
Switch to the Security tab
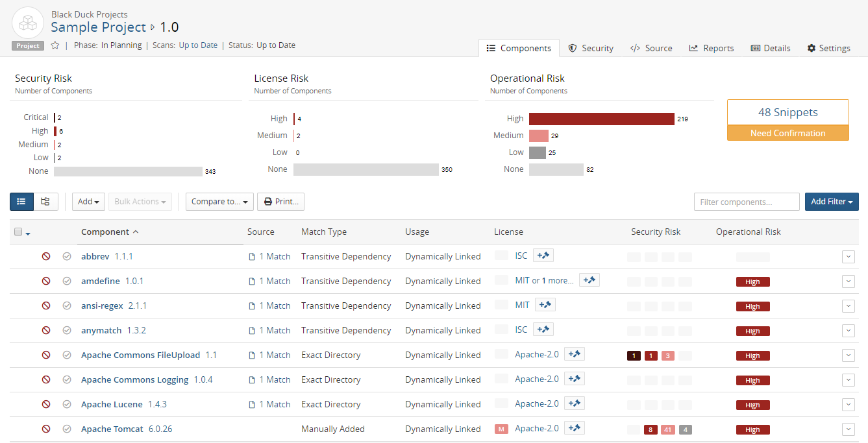[x=591, y=48]
